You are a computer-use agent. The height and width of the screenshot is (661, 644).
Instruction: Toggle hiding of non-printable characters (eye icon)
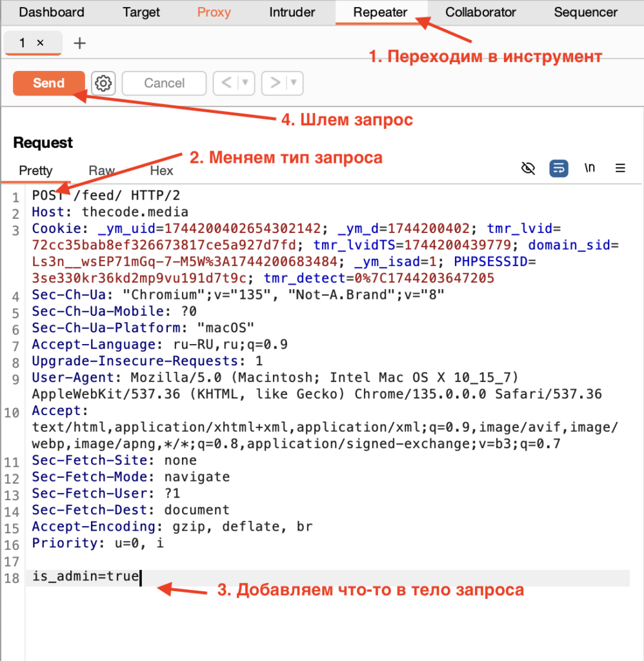tap(528, 168)
